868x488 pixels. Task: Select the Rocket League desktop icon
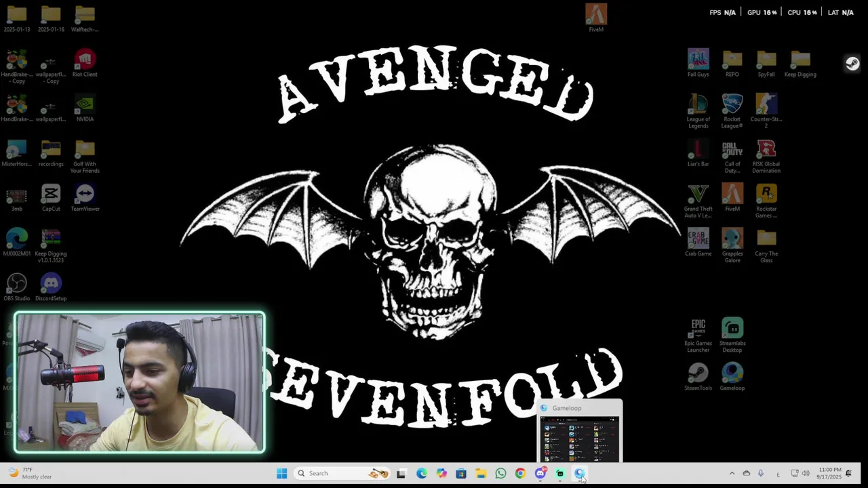coord(732,111)
